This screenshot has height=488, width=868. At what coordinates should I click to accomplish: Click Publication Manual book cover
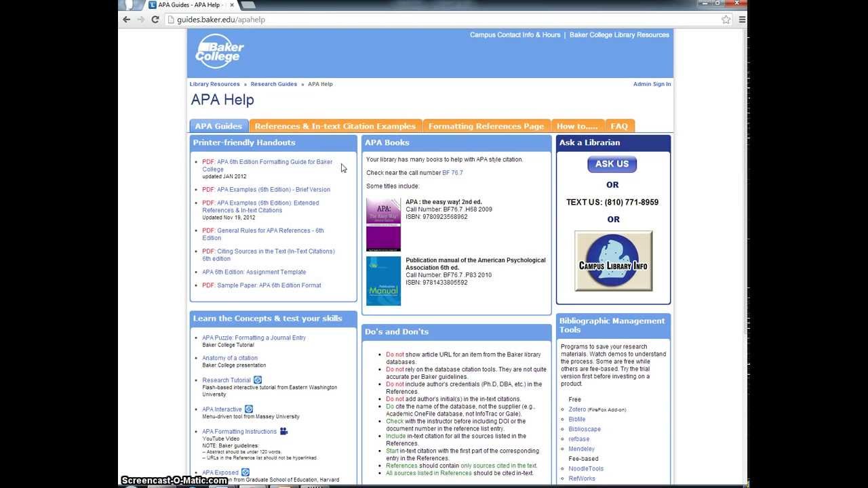[x=383, y=281]
